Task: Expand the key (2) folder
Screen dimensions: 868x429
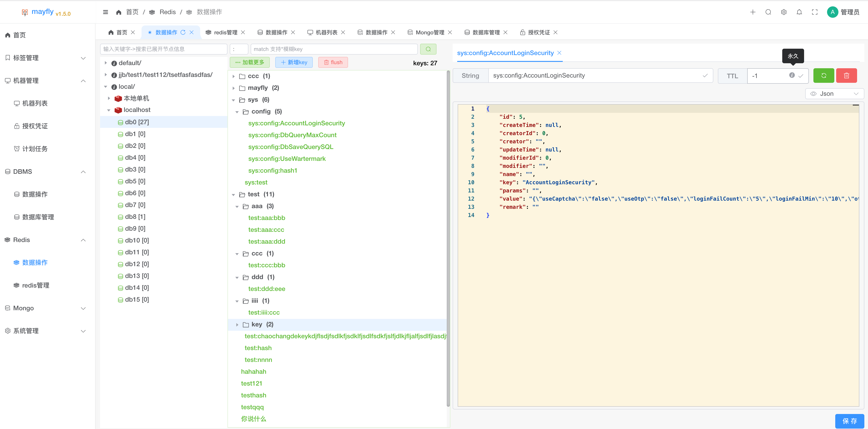Action: (237, 325)
